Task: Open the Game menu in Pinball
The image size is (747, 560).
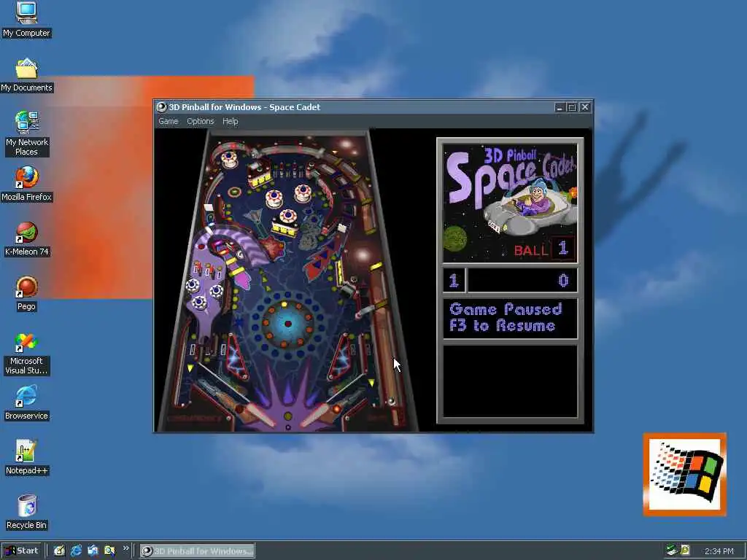Action: click(169, 122)
